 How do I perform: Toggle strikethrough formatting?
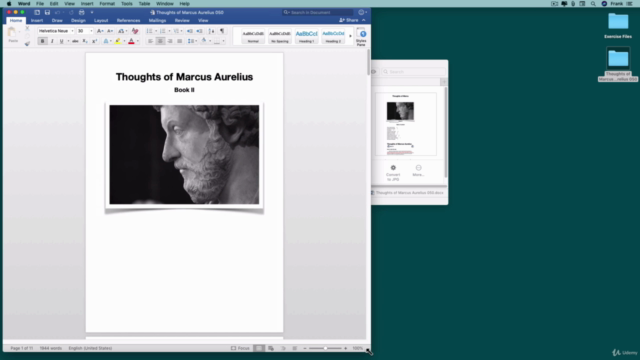tap(75, 41)
